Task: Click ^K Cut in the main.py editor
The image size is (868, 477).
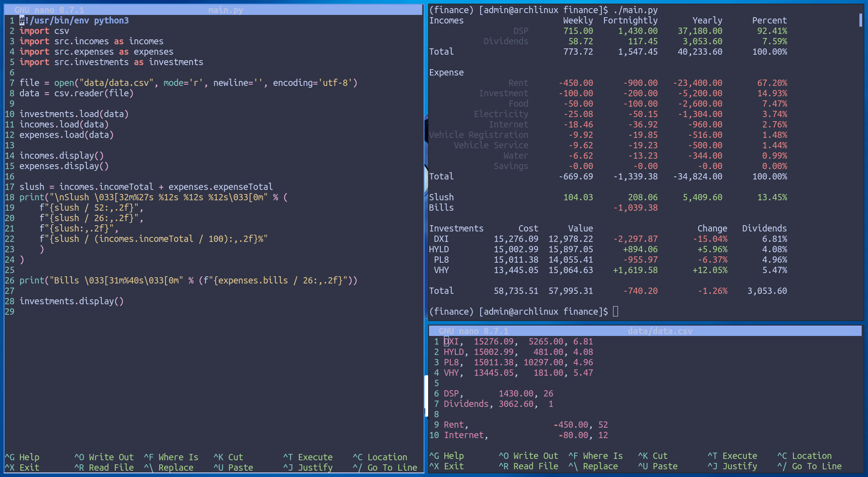Action: [228, 457]
